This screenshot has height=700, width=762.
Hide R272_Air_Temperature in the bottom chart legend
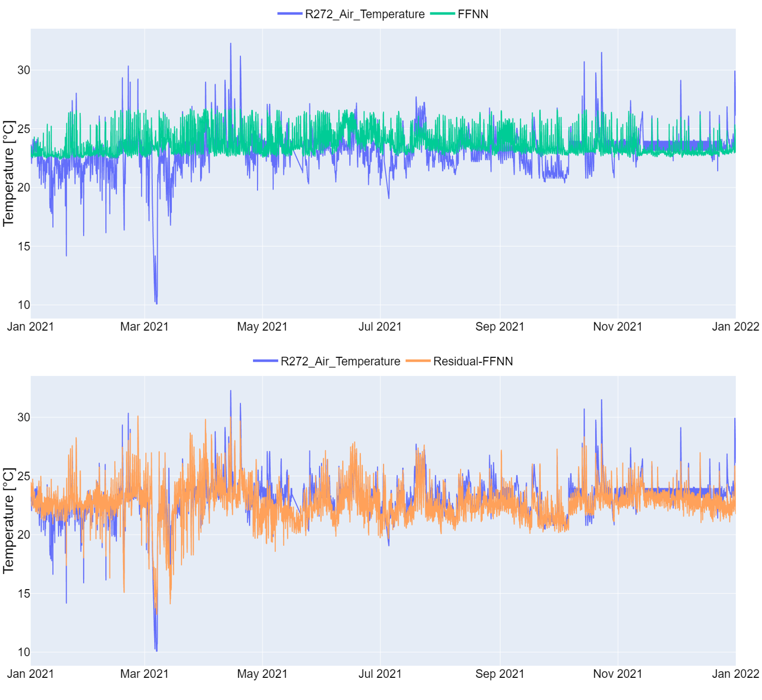coord(340,362)
